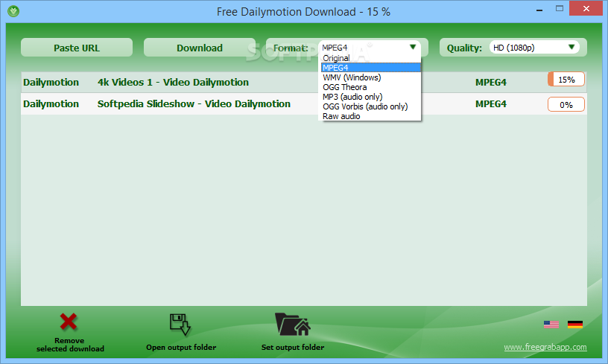Click the 0% progress bar
The width and height of the screenshot is (608, 364).
click(566, 104)
